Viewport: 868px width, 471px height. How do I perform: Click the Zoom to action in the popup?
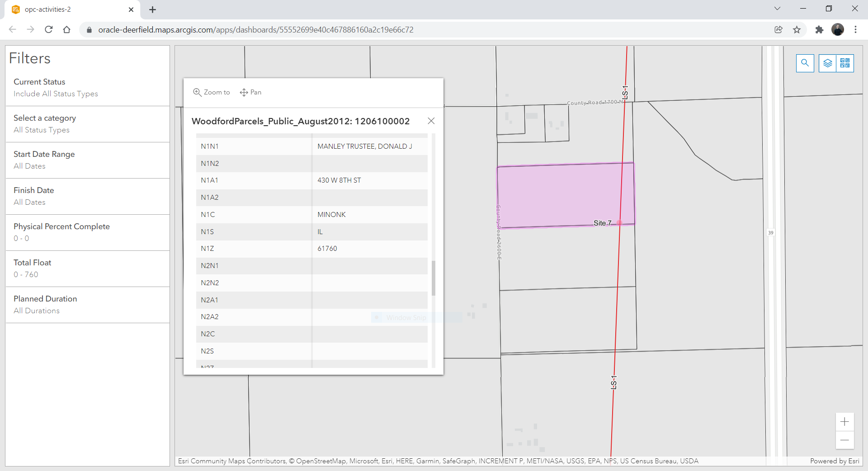[x=211, y=92]
